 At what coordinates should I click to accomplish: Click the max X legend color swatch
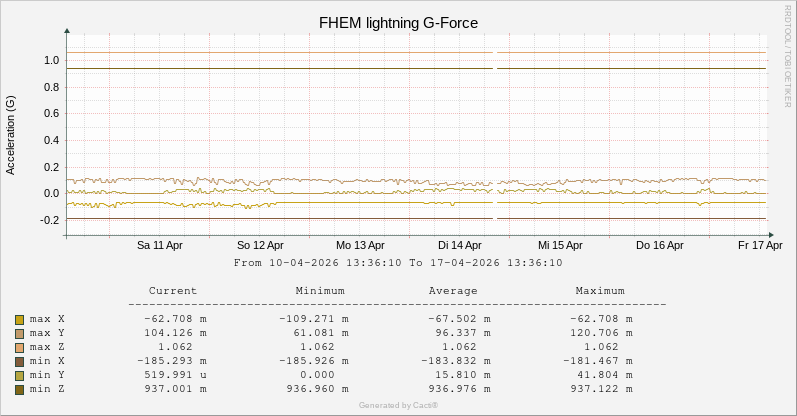[x=19, y=320]
